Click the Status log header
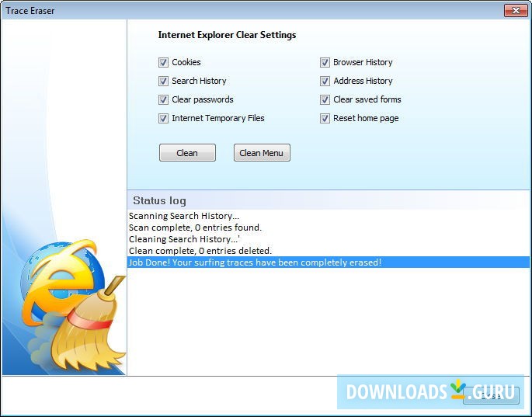Viewport: 532px width, 417px height. (159, 200)
